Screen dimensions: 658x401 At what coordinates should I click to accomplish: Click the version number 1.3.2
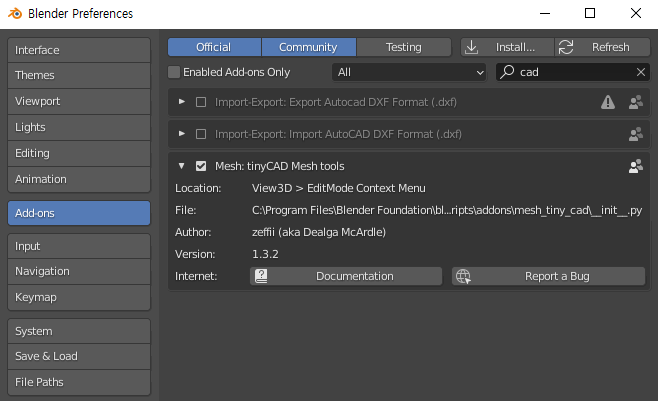265,254
